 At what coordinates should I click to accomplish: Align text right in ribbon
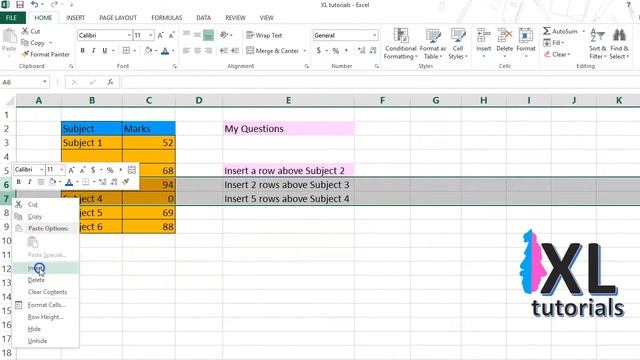click(x=208, y=51)
